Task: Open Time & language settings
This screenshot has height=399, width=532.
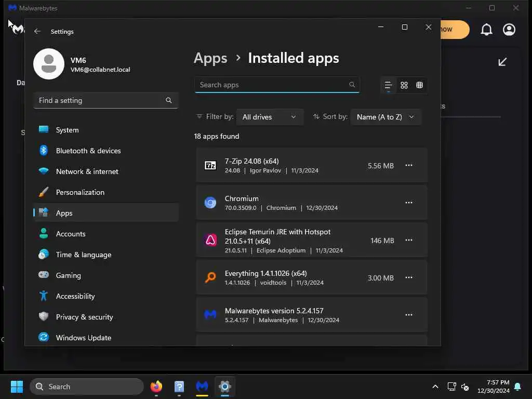Action: 106,255
